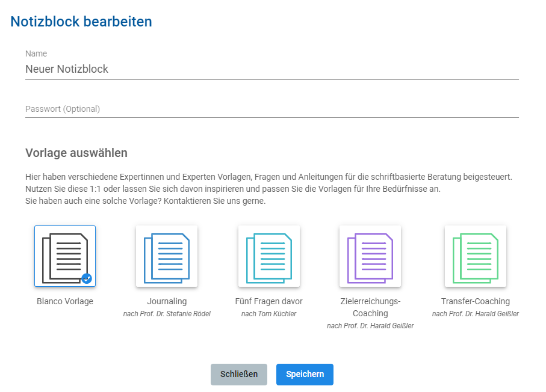Click the Schließen button
Image resolution: width=546 pixels, height=392 pixels.
tap(238, 374)
